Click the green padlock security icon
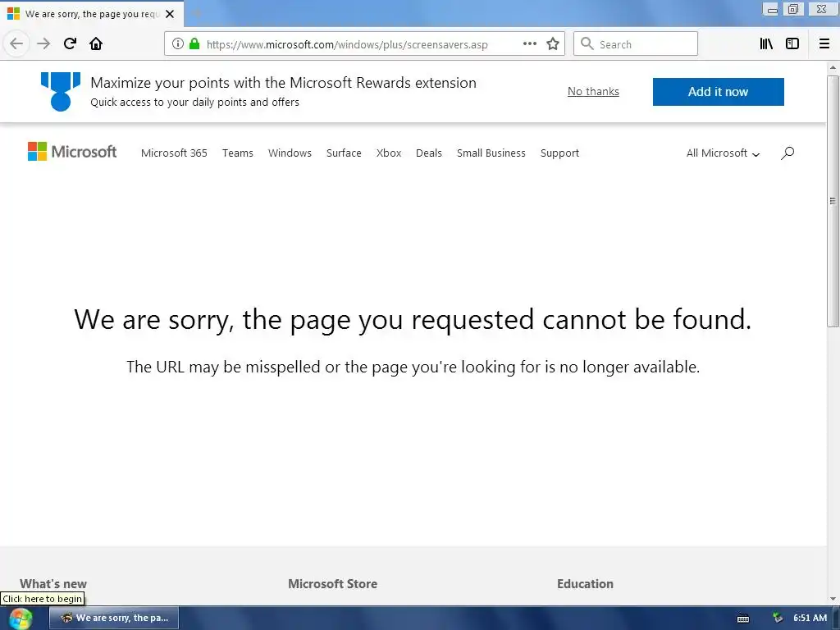This screenshot has width=840, height=630. coord(194,43)
